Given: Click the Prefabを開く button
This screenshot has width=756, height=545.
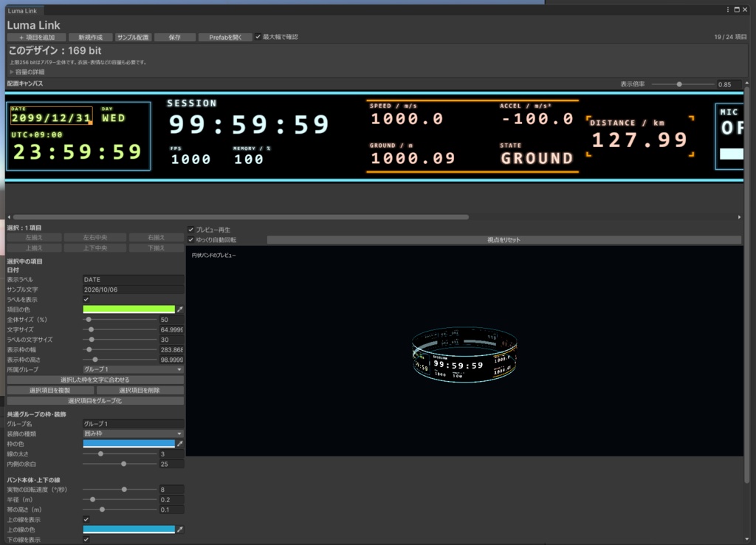Looking at the screenshot, I should 225,37.
